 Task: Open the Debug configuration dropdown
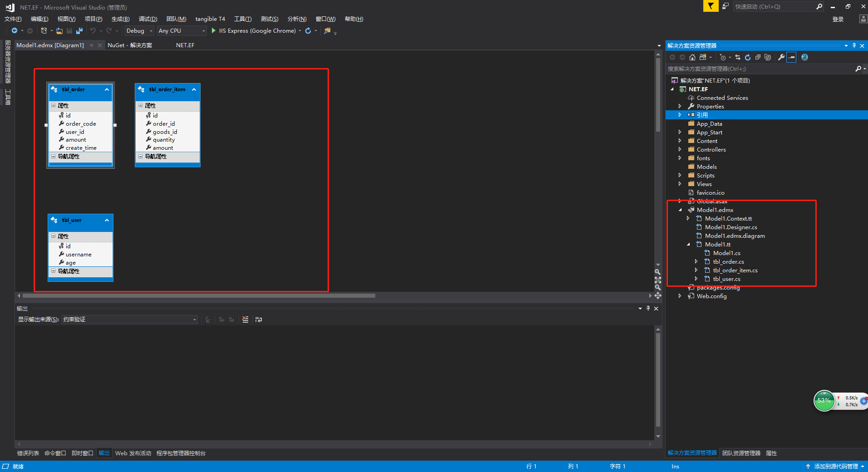point(151,31)
